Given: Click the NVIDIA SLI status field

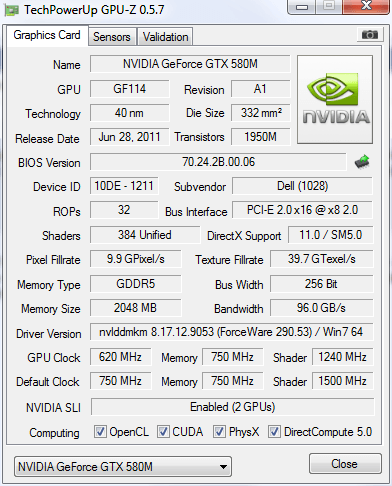Looking at the screenshot, I should coord(232,407).
